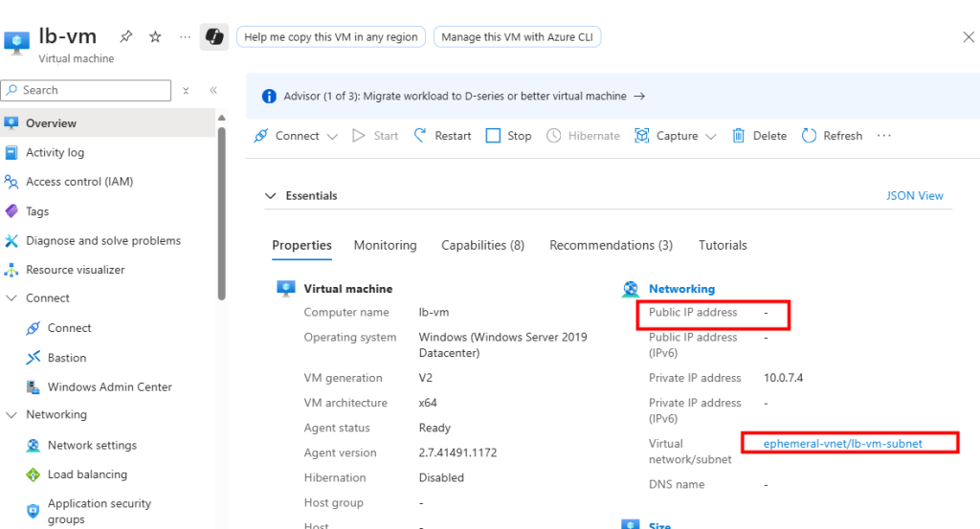Click the Networking heading link
This screenshot has height=529, width=980.
(x=681, y=289)
